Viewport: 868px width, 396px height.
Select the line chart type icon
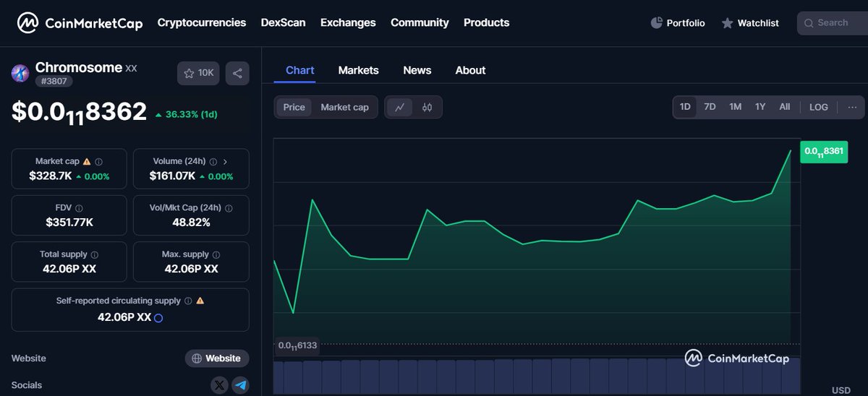pyautogui.click(x=400, y=107)
